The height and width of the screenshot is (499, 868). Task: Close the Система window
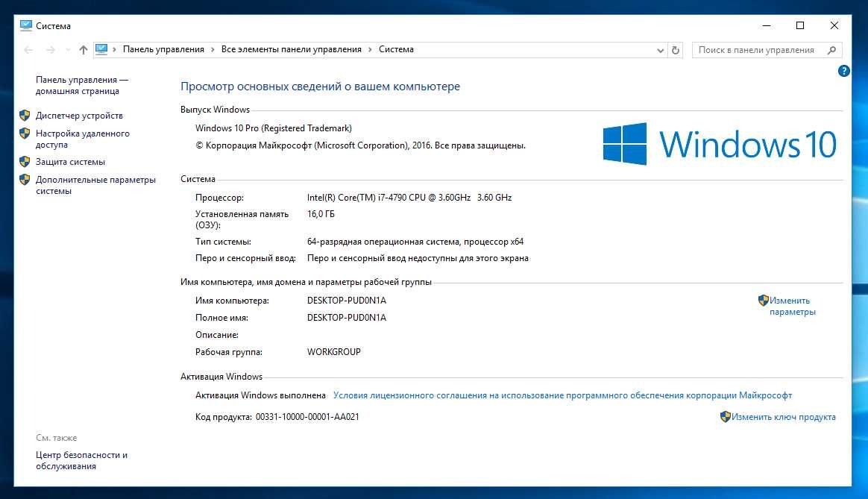(834, 25)
